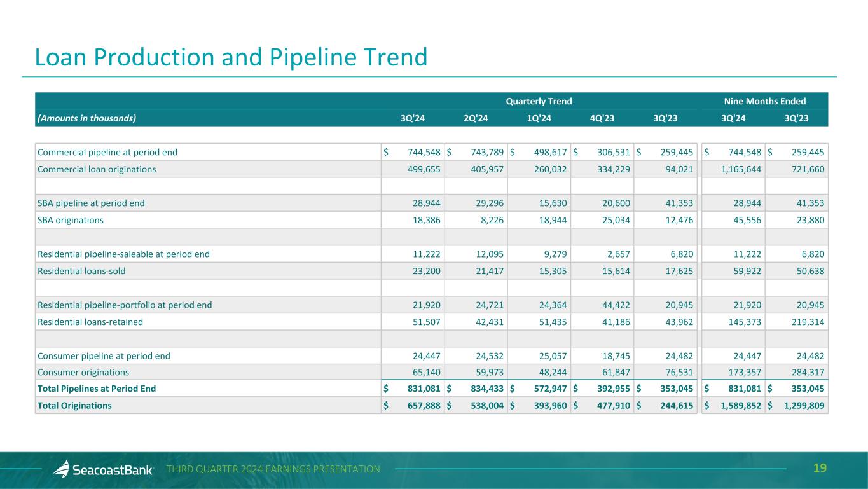Click the Third Quarter 2024 Earnings Presentation footer text
Image resolution: width=868 pixels, height=489 pixels.
pyautogui.click(x=273, y=469)
